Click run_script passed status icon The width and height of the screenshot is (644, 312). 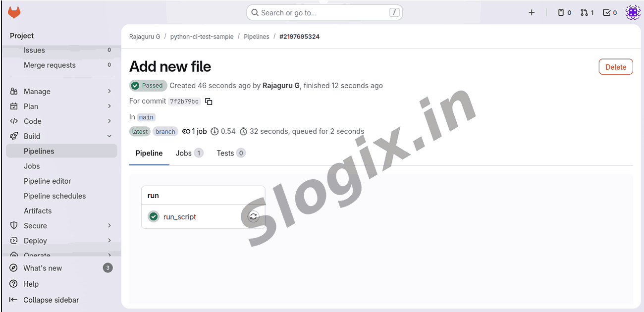[x=153, y=216]
